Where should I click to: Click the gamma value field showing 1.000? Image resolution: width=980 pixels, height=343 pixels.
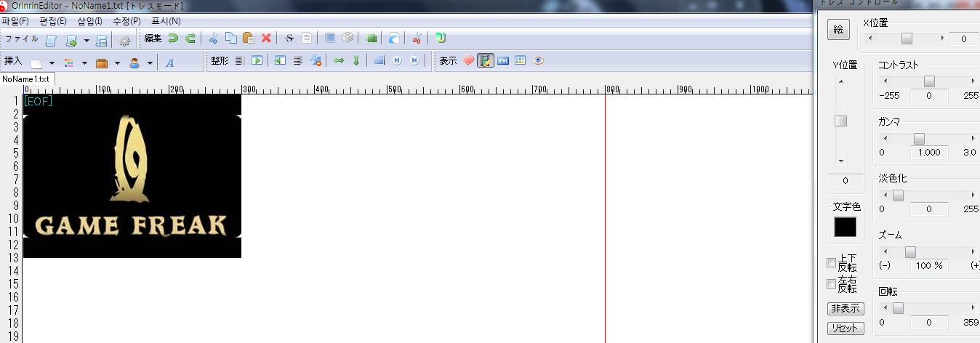coord(929,153)
